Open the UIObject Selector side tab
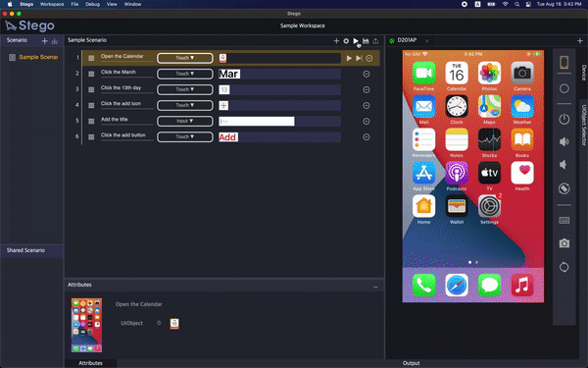Viewport: 588px width, 368px height. pyautogui.click(x=584, y=125)
